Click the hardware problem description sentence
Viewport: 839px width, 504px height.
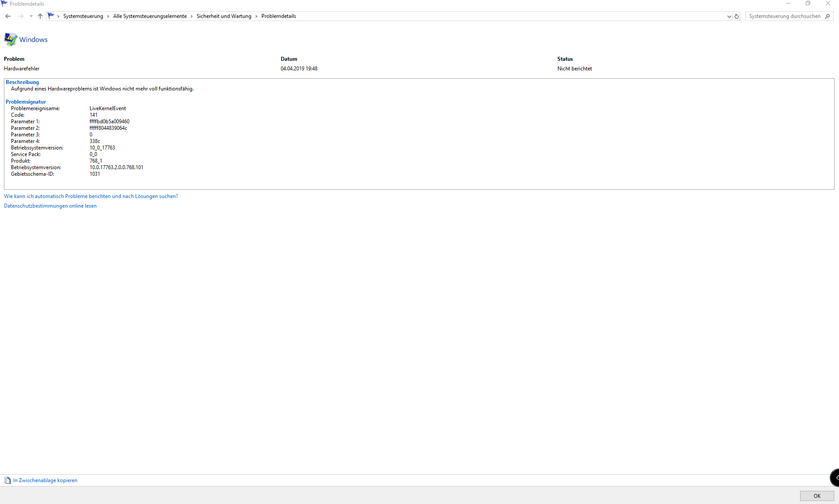[x=102, y=89]
